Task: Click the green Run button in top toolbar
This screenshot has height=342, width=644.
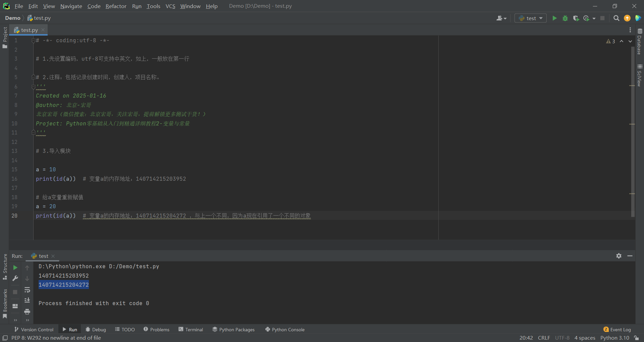Action: [554, 18]
